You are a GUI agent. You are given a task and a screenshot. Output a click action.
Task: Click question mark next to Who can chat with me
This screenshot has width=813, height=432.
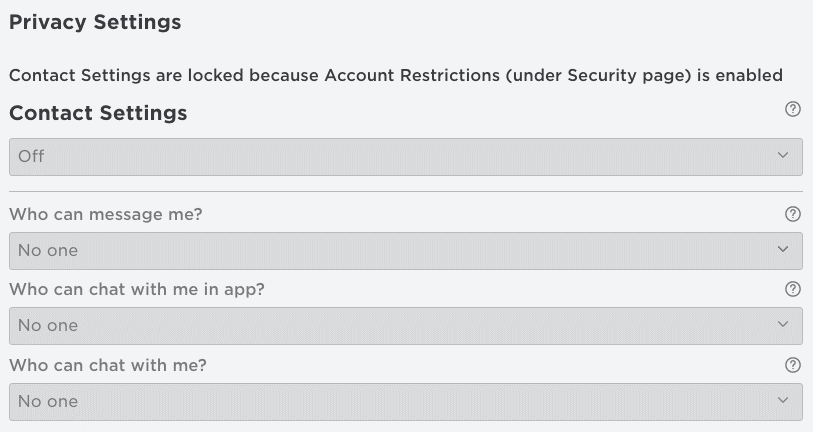tap(793, 365)
